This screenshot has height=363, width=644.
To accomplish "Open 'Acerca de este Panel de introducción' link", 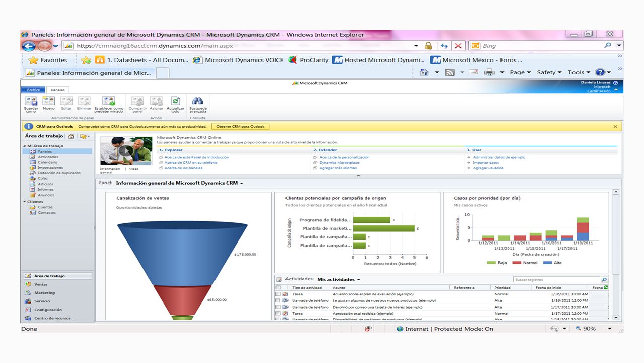I will 196,157.
